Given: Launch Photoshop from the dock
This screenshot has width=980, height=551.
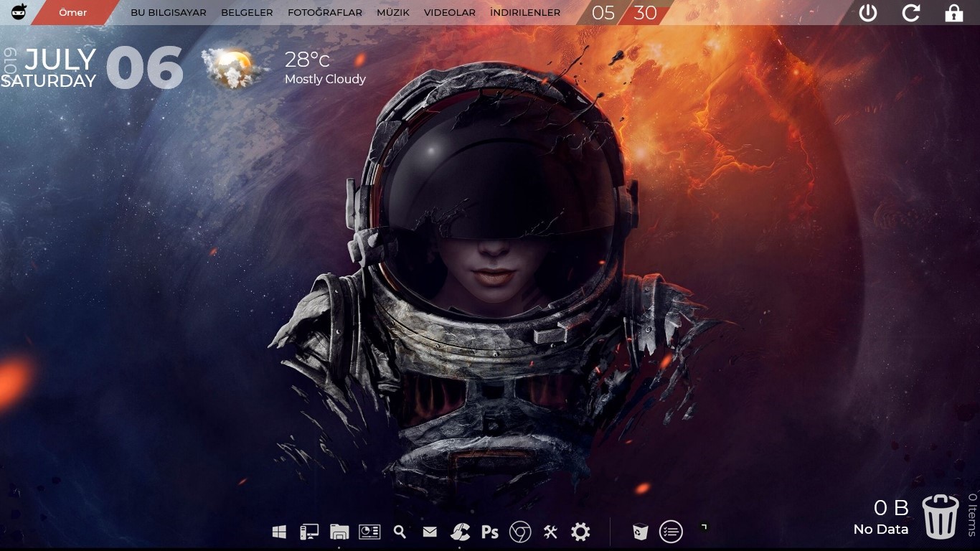Looking at the screenshot, I should tap(490, 532).
